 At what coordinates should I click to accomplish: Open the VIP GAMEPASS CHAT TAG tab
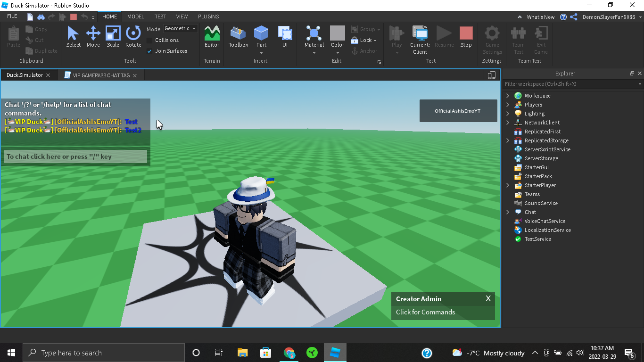point(101,75)
